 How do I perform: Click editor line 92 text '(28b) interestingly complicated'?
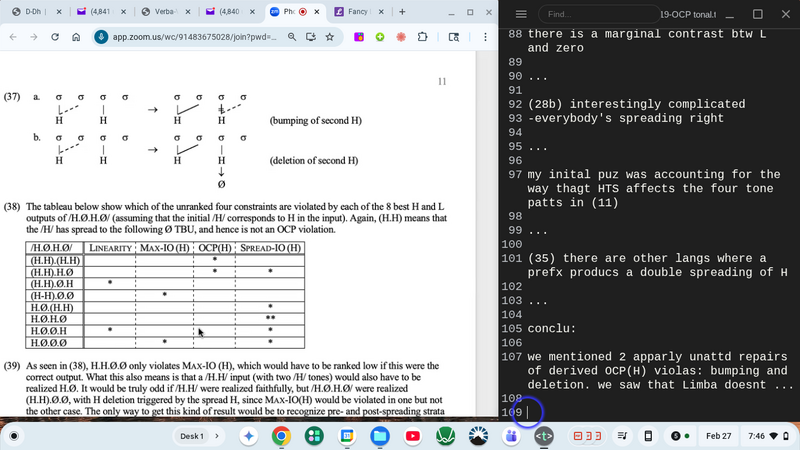tap(636, 104)
